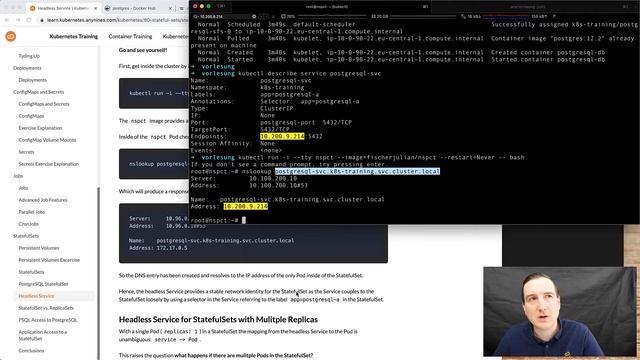The width and height of the screenshot is (640, 360).
Task: Open ConfigMaps and Secrets section header
Action: pos(38,92)
